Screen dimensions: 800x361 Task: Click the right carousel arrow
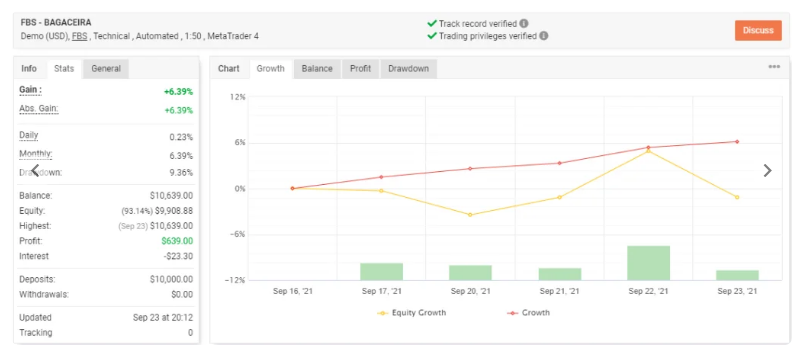(x=767, y=170)
